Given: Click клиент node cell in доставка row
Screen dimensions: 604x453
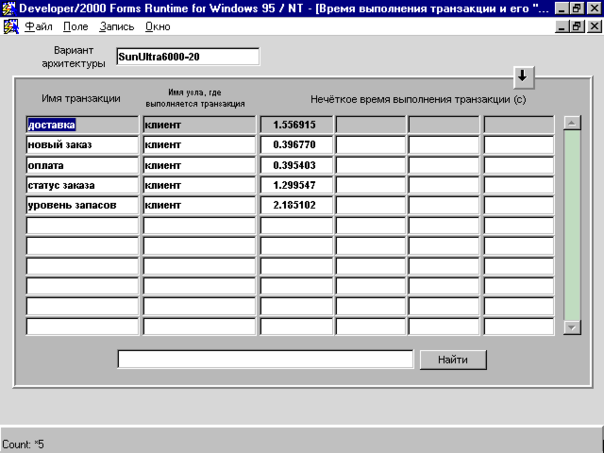Looking at the screenshot, I should 199,125.
